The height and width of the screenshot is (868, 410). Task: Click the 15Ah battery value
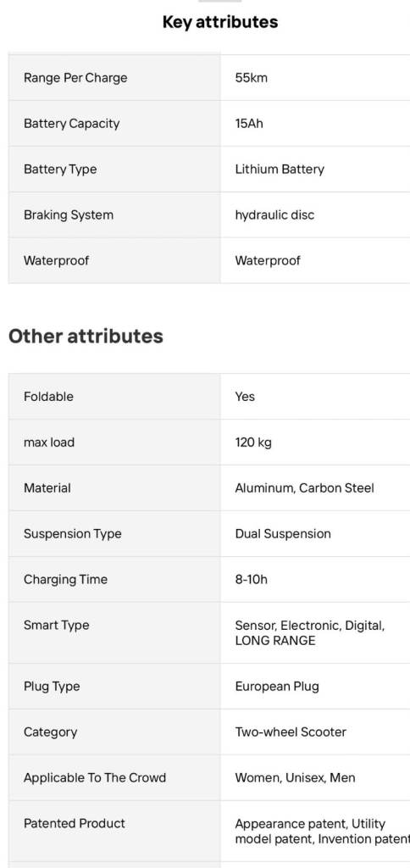[249, 124]
